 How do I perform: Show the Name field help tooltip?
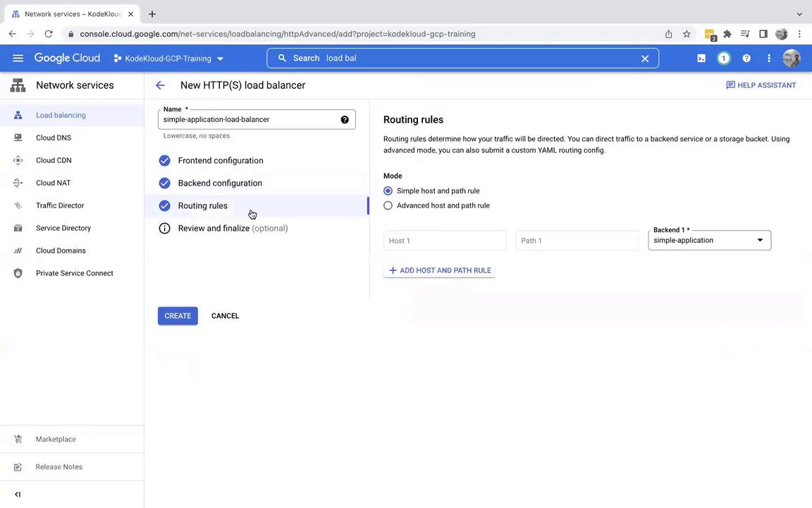tap(345, 120)
